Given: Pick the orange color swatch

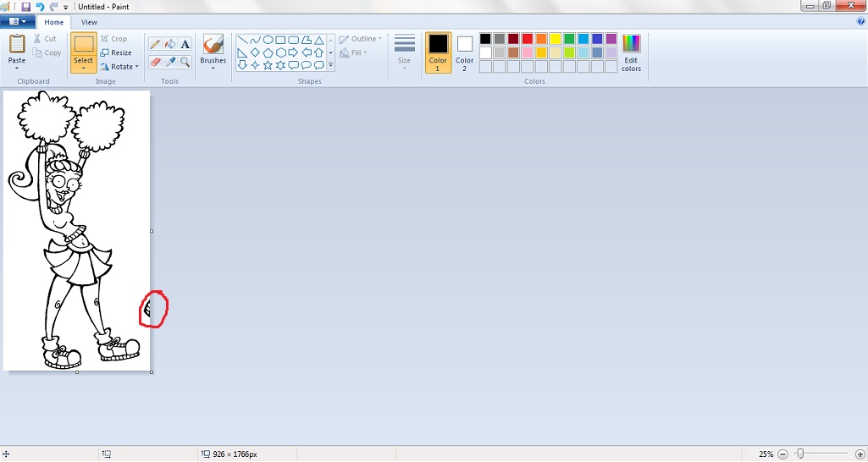Looking at the screenshot, I should (x=541, y=39).
